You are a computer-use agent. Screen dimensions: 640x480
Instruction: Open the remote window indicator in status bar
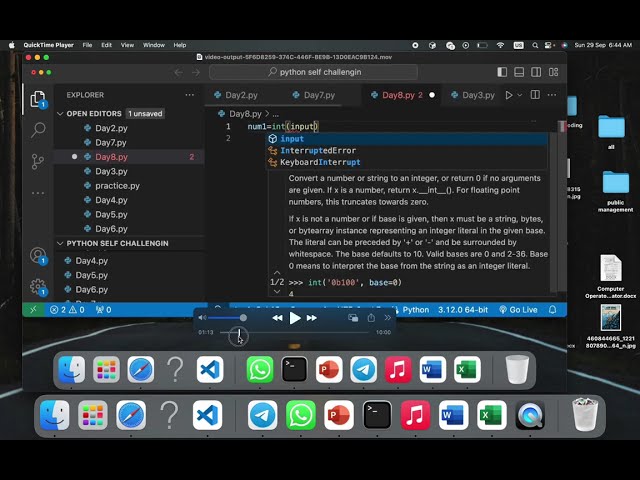pyautogui.click(x=33, y=310)
